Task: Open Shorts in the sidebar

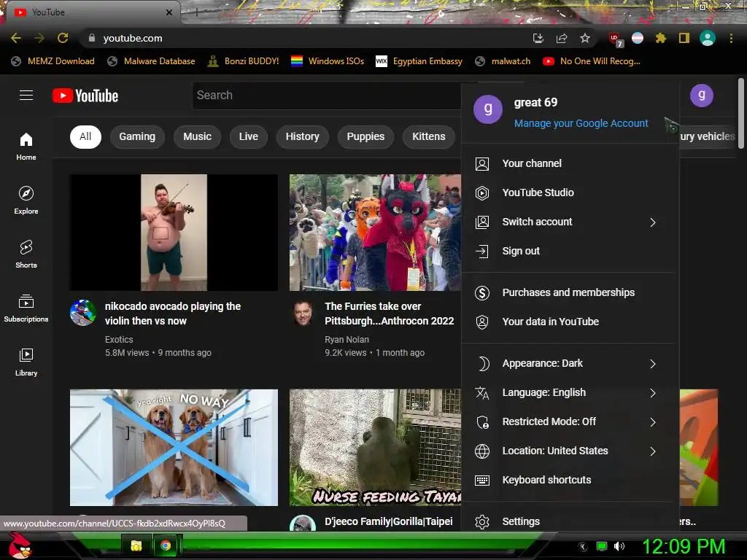Action: (26, 254)
